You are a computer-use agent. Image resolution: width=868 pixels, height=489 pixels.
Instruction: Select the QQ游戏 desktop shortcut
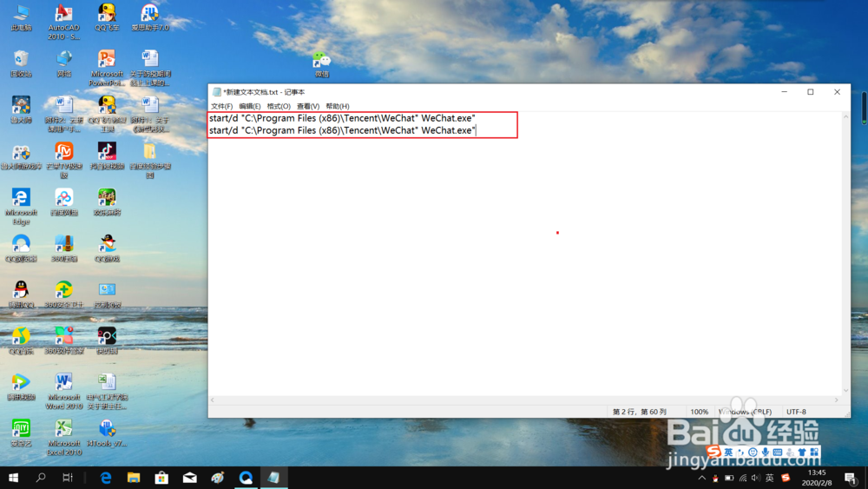pos(107,248)
